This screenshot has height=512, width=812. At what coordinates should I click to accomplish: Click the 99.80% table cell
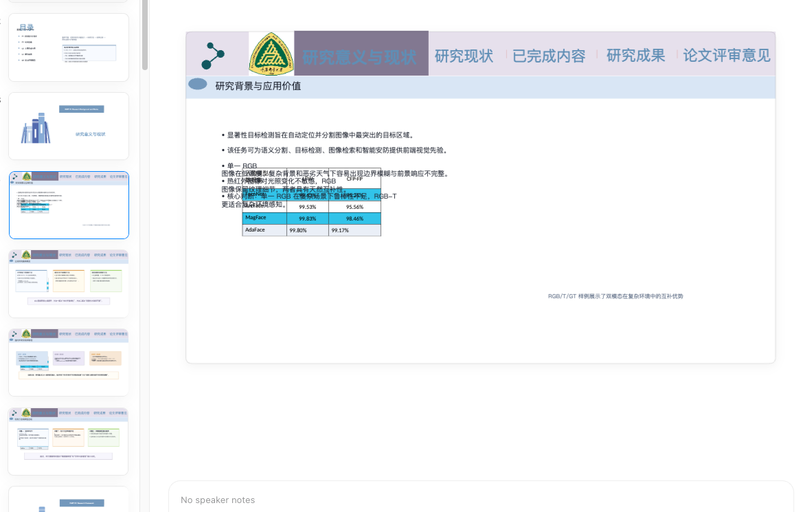[x=308, y=230]
